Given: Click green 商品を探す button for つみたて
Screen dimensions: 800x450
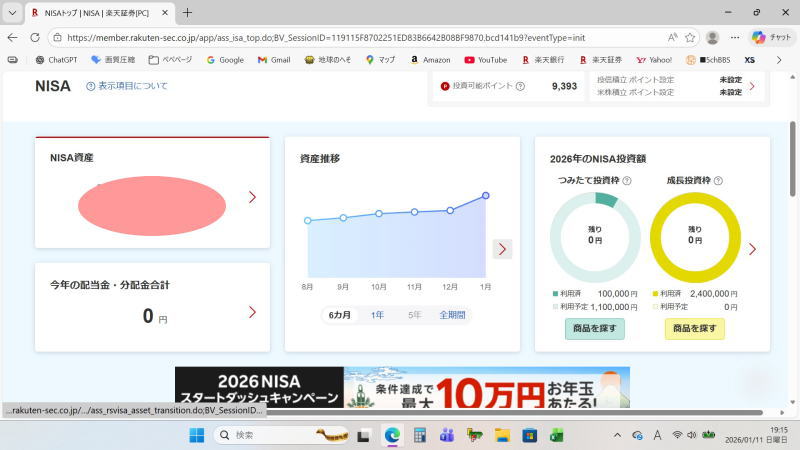Looking at the screenshot, I should (x=594, y=328).
